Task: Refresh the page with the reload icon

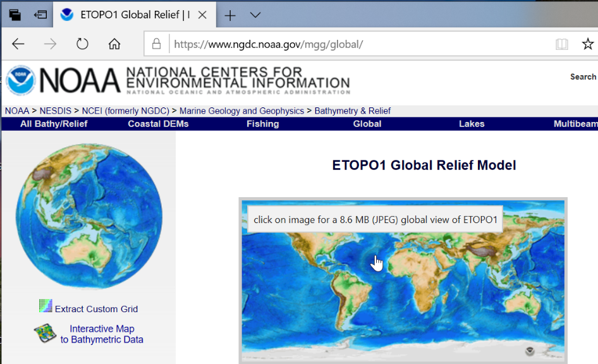Action: tap(82, 44)
